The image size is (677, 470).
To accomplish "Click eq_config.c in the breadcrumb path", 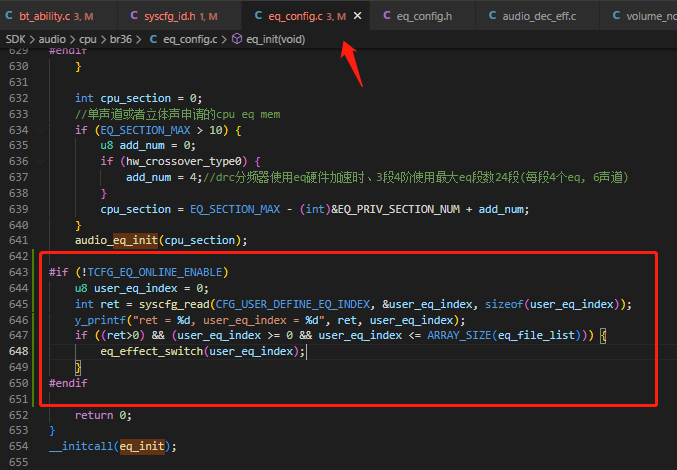I will 190,39.
